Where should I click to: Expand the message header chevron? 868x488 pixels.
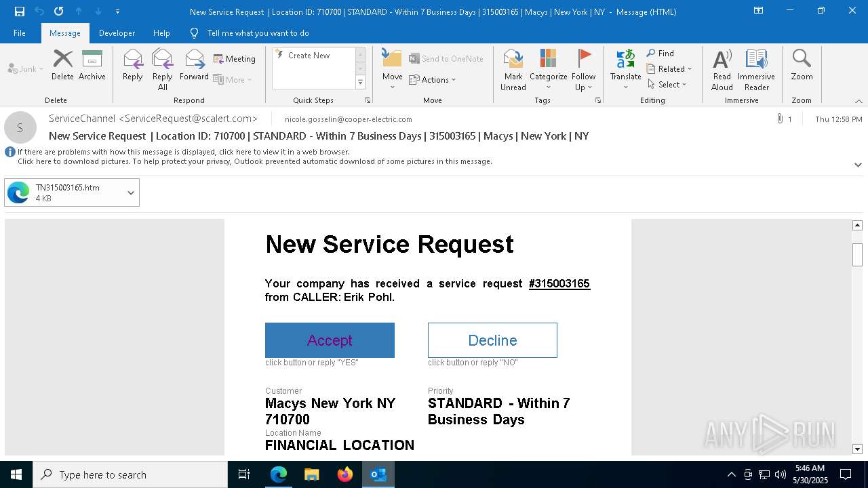858,165
